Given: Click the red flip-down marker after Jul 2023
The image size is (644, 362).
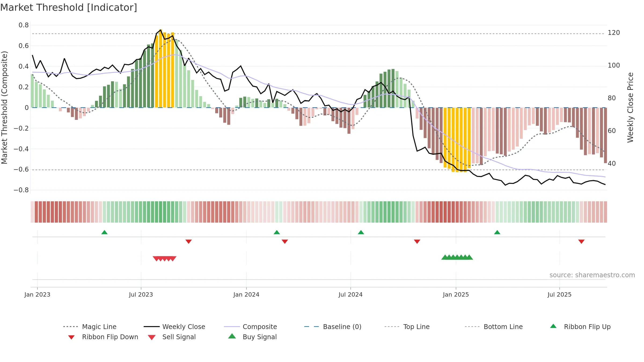Looking at the screenshot, I should tap(189, 242).
